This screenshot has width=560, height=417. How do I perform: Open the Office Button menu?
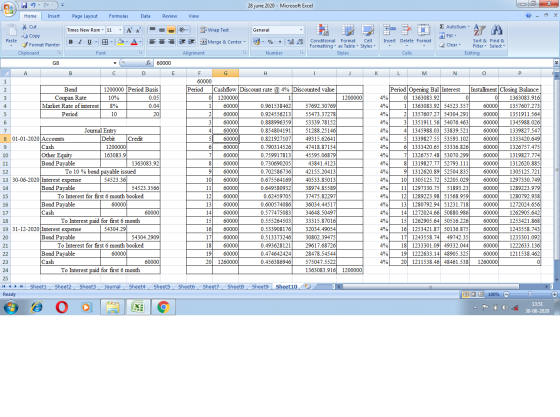[9, 9]
